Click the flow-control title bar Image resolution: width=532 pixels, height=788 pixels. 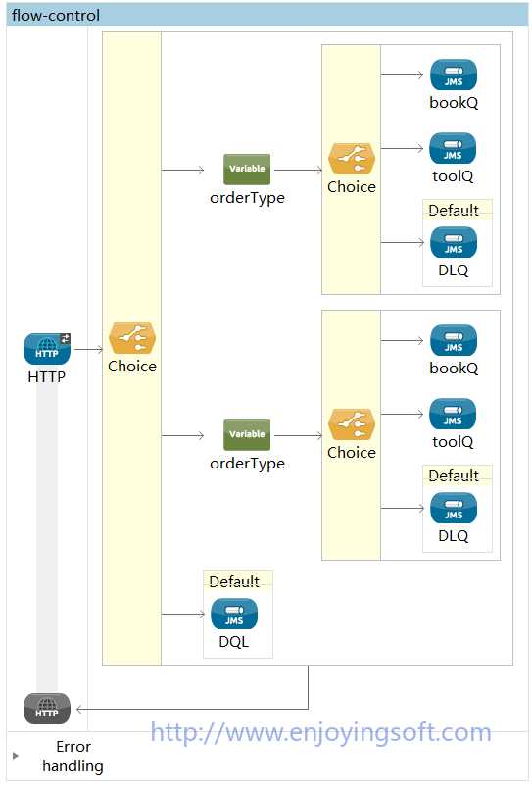(266, 15)
